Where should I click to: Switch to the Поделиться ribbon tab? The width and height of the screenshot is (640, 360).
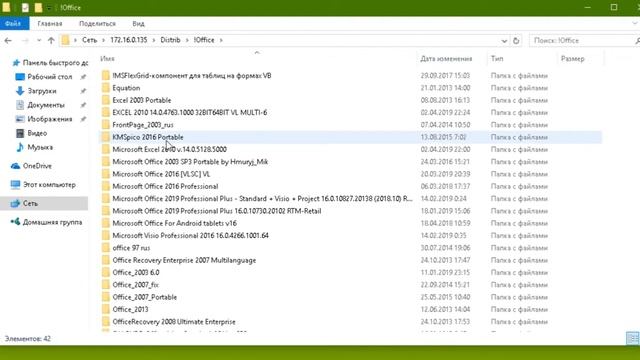[97, 24]
